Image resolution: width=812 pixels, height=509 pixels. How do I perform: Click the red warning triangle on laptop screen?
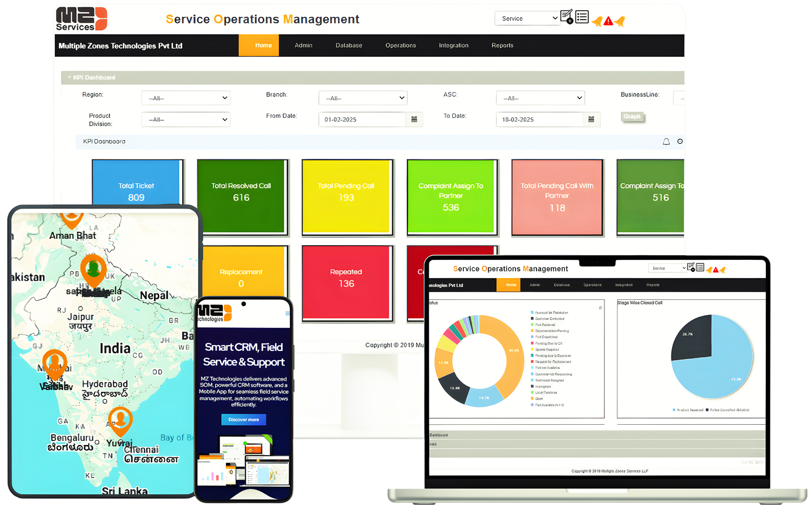pos(716,270)
